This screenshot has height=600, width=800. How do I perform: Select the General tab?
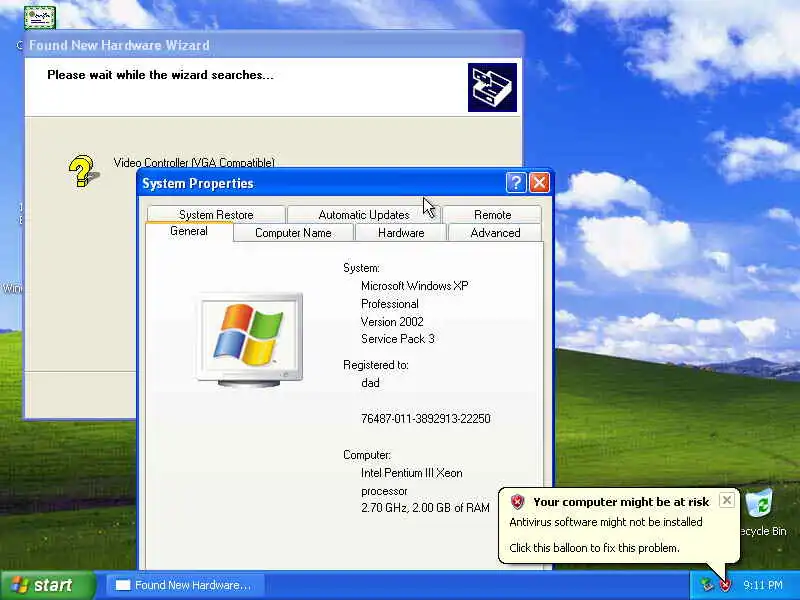coord(189,231)
